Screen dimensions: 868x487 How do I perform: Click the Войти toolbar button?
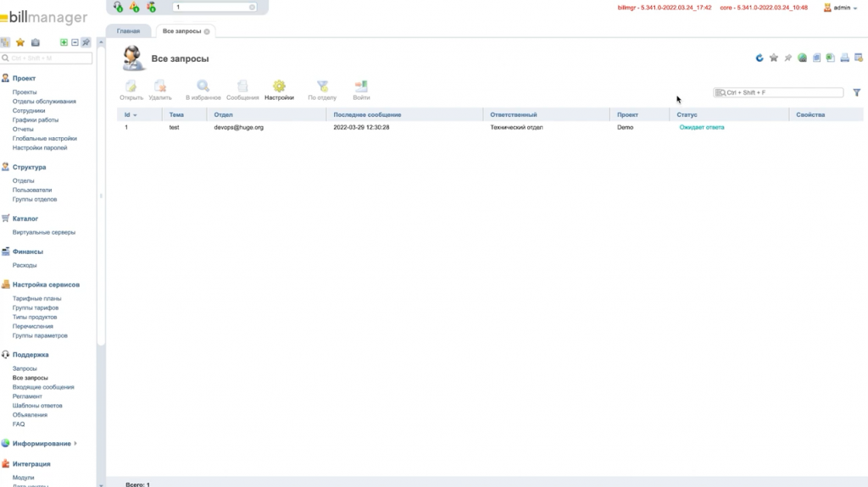coord(361,91)
